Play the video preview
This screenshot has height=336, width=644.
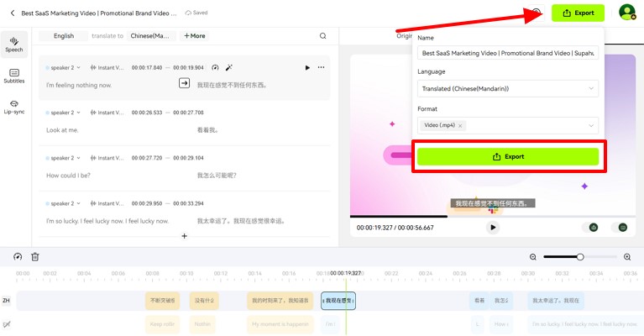coord(493,227)
